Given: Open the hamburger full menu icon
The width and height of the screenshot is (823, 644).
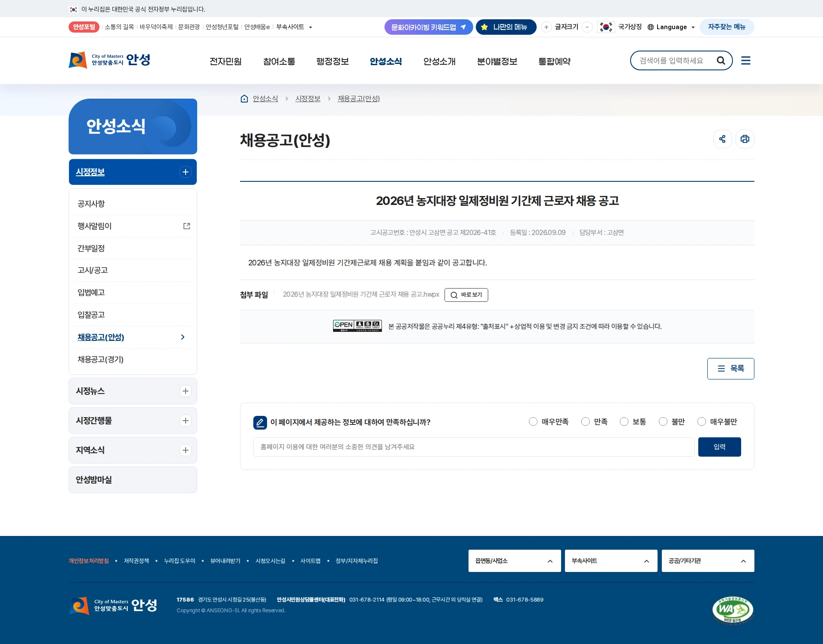Looking at the screenshot, I should 746,60.
